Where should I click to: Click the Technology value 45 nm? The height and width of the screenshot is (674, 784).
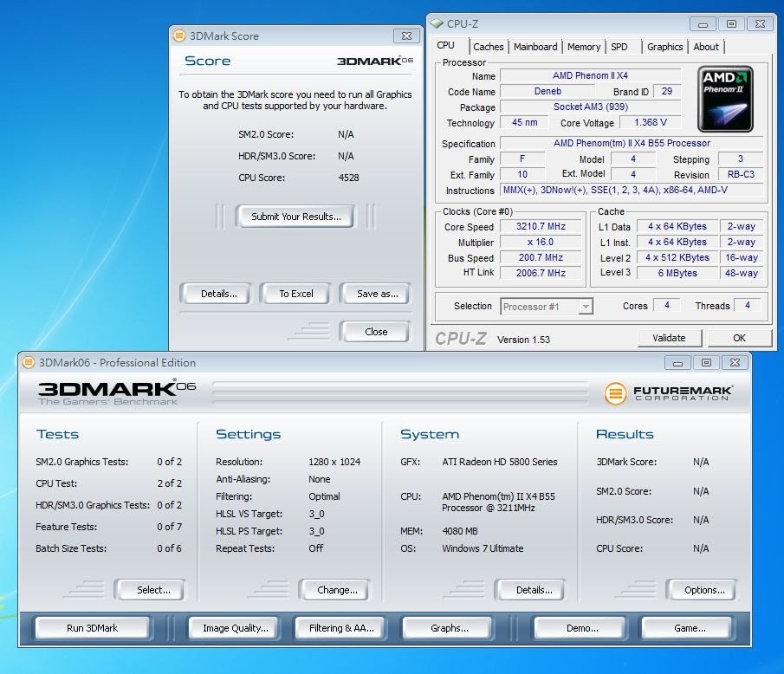(x=524, y=122)
